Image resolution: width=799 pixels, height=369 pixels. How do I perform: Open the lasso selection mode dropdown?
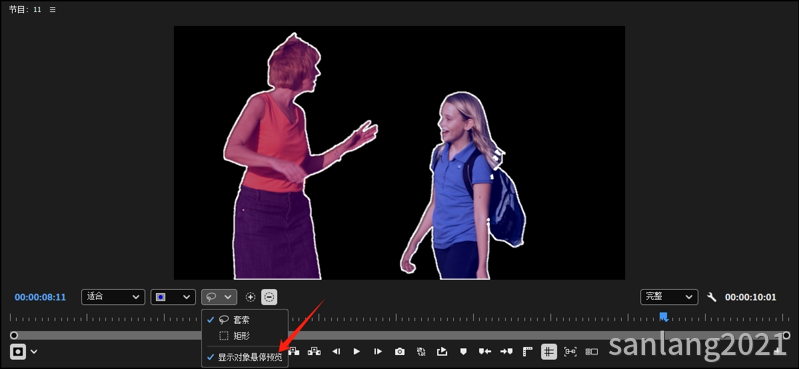(x=219, y=297)
